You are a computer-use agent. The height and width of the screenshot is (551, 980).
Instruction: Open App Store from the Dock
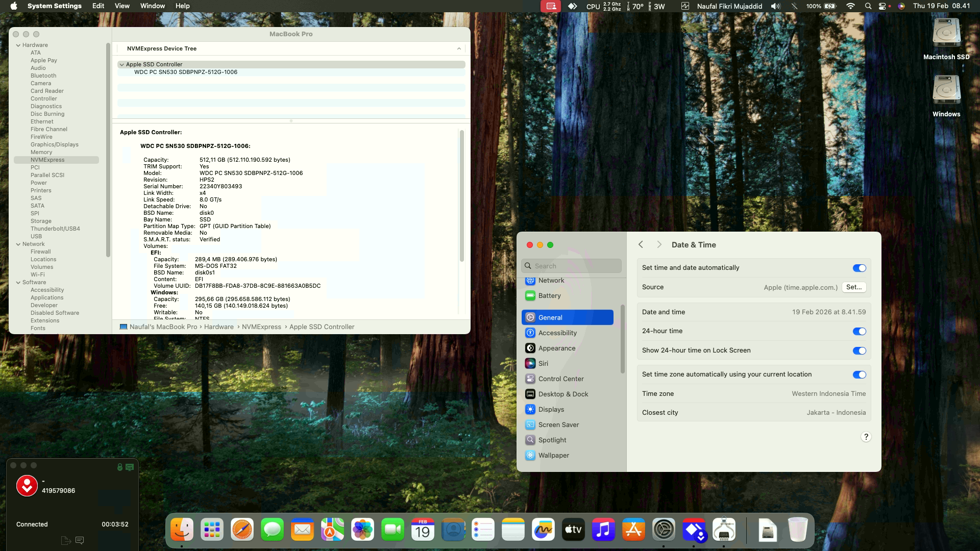point(633,530)
